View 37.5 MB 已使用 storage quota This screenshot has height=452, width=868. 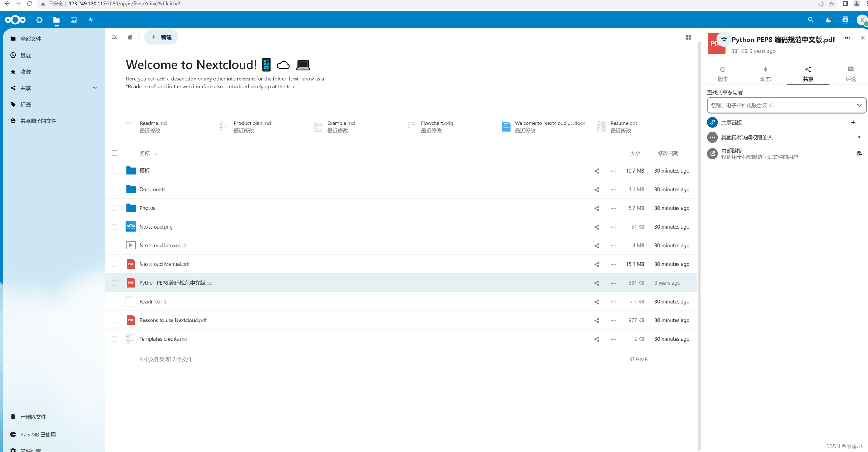[38, 435]
